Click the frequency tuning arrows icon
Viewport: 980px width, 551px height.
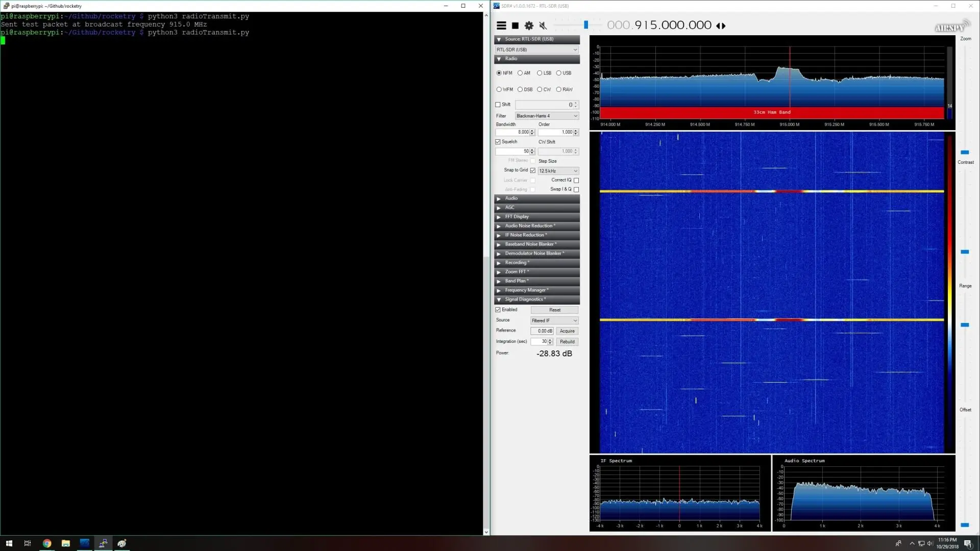click(721, 26)
